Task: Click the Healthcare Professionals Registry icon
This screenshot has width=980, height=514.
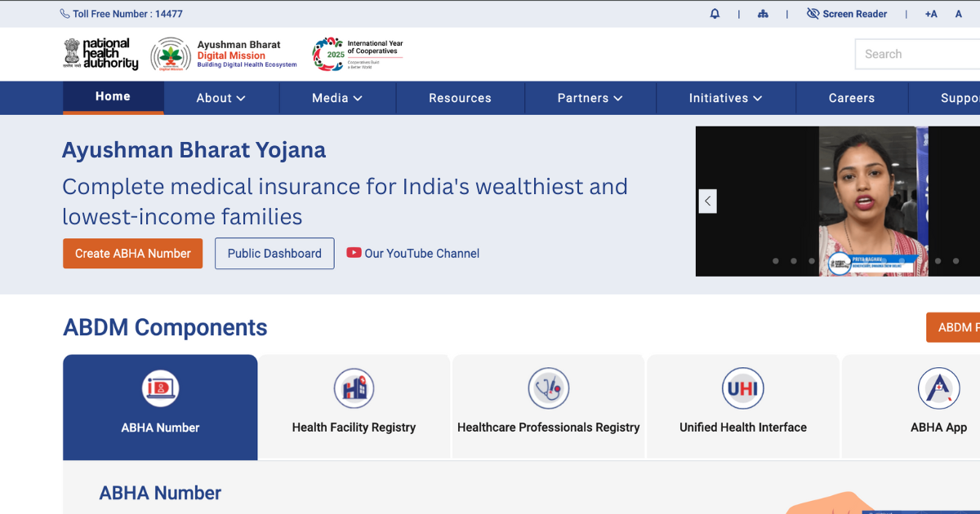Action: (548, 388)
